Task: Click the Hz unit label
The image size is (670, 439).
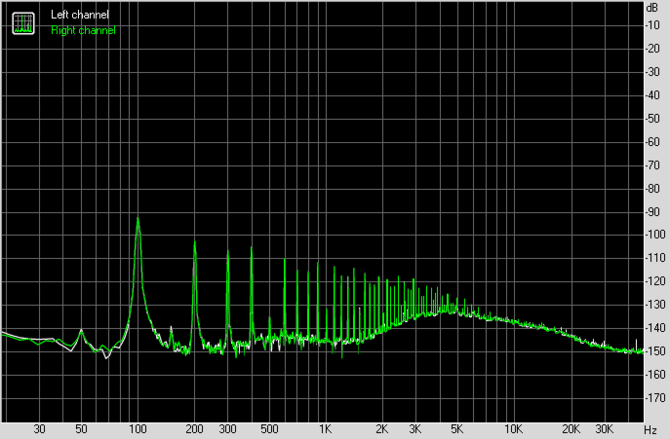Action: point(650,430)
